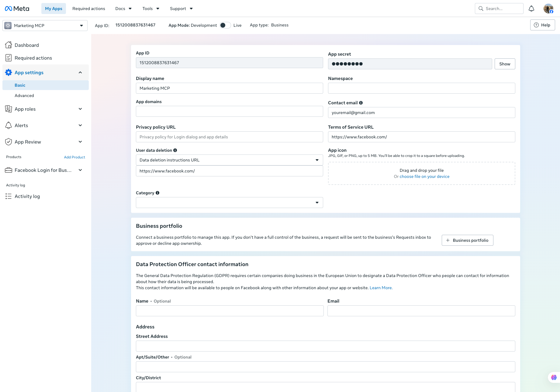Click the Meta logo
560x392 pixels.
click(17, 9)
